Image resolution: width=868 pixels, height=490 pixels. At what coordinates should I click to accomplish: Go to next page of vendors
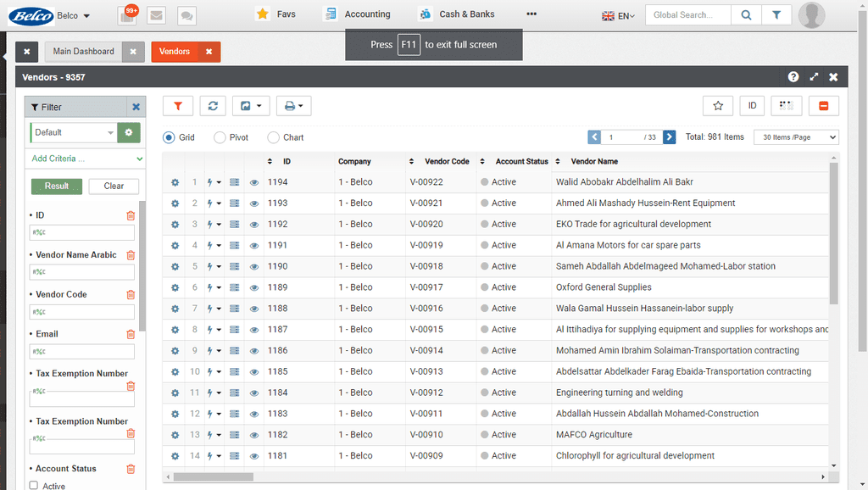[x=670, y=136]
